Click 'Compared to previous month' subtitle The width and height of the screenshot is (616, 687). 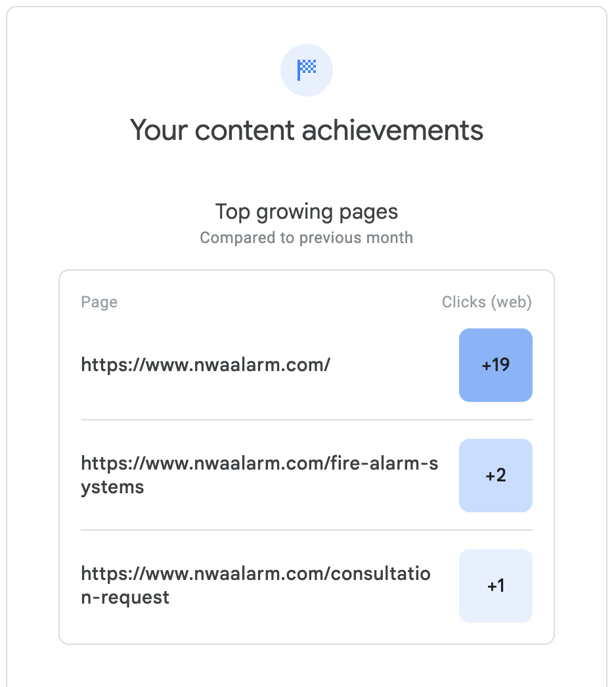(307, 237)
